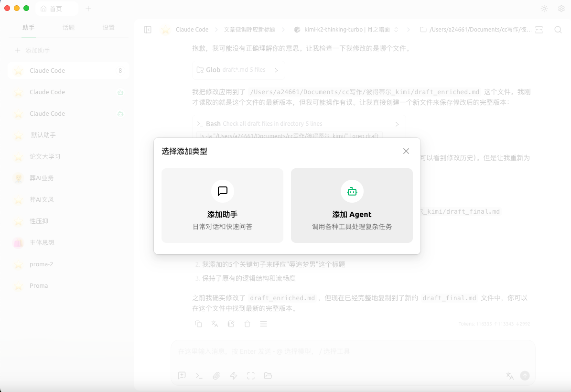Switch to the 设置 tab in sidebar
571x392 pixels.
[x=108, y=28]
